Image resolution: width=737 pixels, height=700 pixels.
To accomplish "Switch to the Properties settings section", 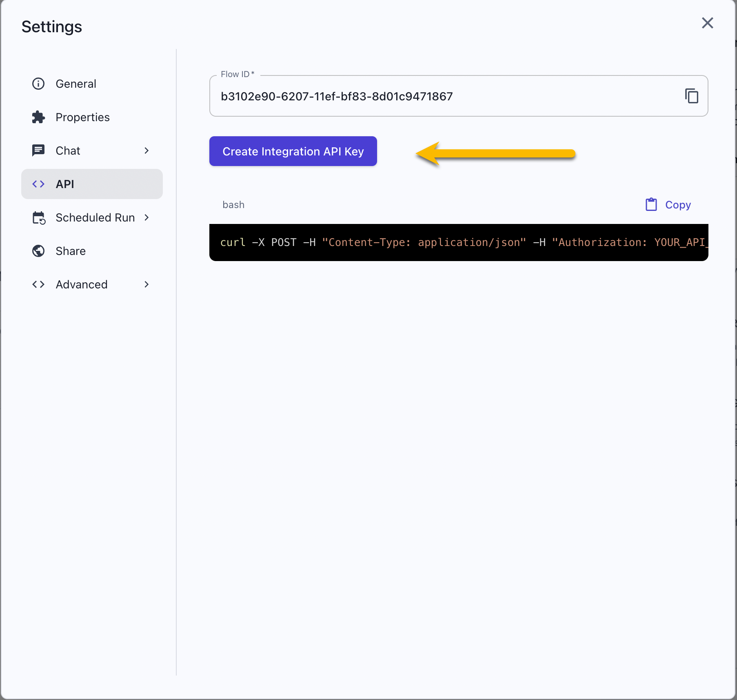I will coord(82,117).
